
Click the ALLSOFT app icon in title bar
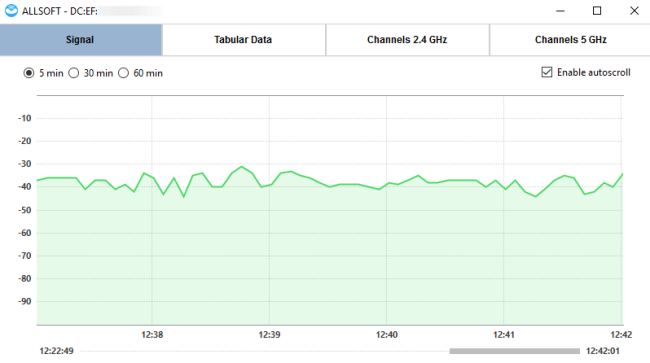(11, 11)
